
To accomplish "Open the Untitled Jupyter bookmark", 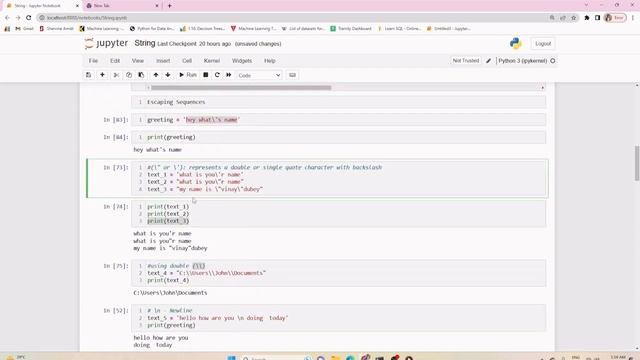I will click(x=448, y=29).
